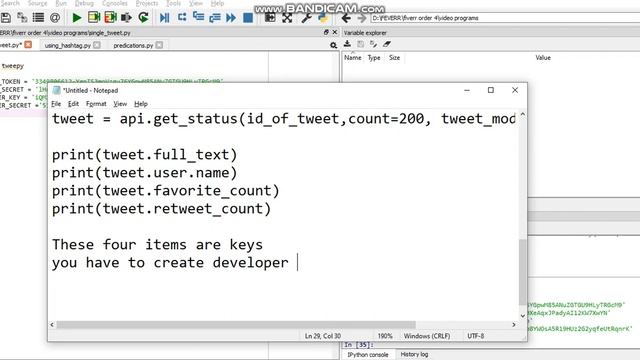640x360 pixels.
Task: Maximize the current pane in Spyder
Action: pyautogui.click(x=270, y=18)
